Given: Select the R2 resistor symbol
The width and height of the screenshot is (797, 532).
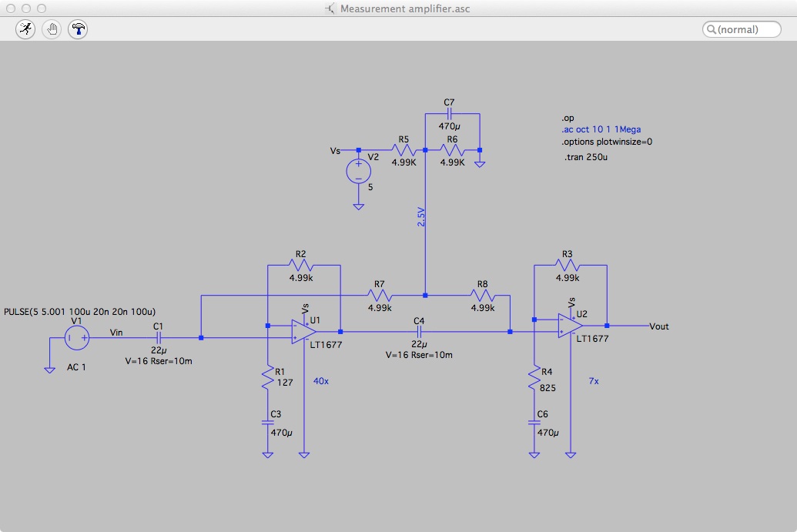Looking at the screenshot, I should pos(301,265).
